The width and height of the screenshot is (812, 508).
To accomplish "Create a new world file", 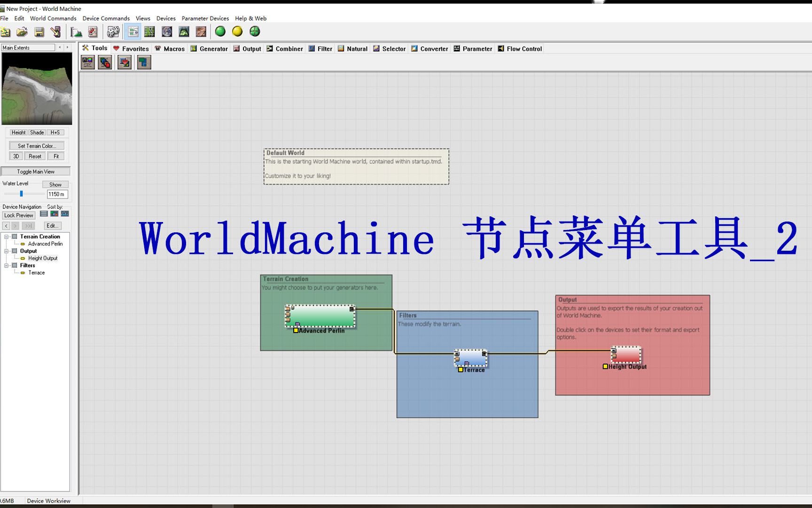I will [x=6, y=32].
